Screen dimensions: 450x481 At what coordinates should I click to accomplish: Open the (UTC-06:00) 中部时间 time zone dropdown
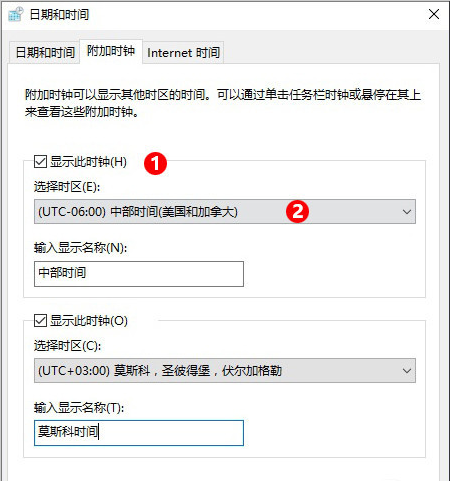[x=225, y=212]
